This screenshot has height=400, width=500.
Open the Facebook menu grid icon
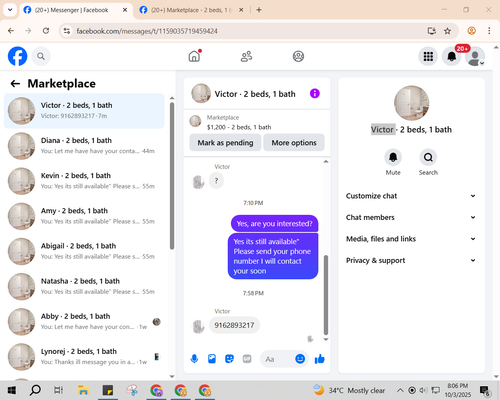click(x=428, y=56)
